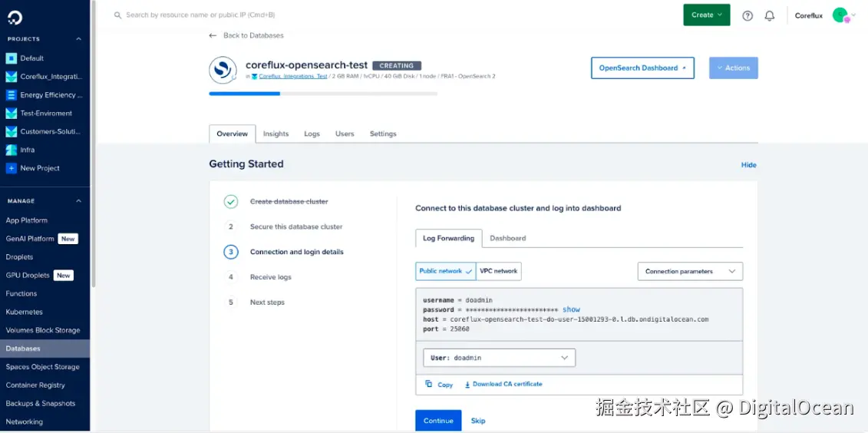Click Hide for Getting Started

748,165
